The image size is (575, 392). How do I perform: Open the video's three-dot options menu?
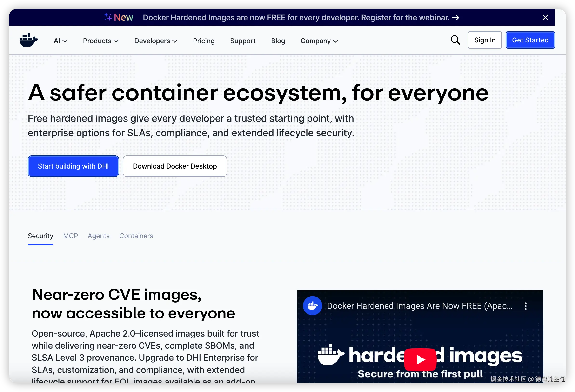click(x=525, y=306)
